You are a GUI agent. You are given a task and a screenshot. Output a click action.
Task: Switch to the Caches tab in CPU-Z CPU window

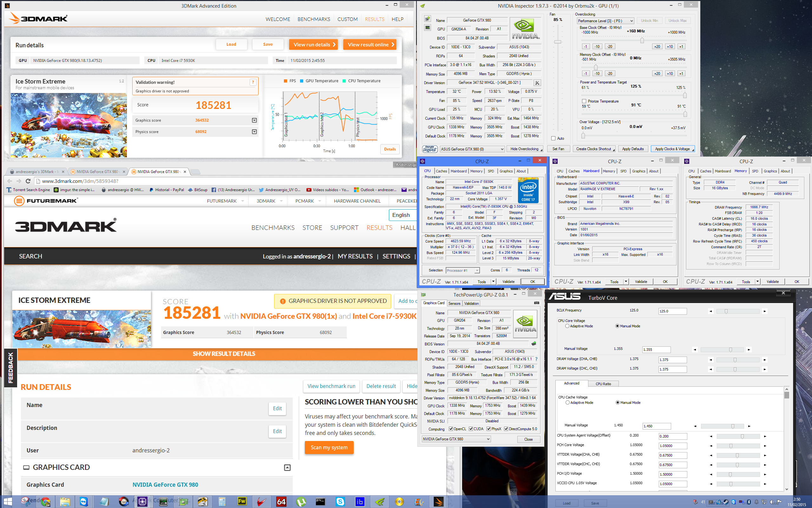click(x=441, y=171)
